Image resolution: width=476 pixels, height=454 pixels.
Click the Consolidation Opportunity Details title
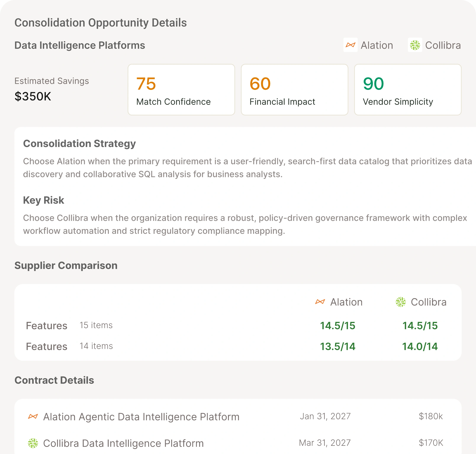(101, 23)
